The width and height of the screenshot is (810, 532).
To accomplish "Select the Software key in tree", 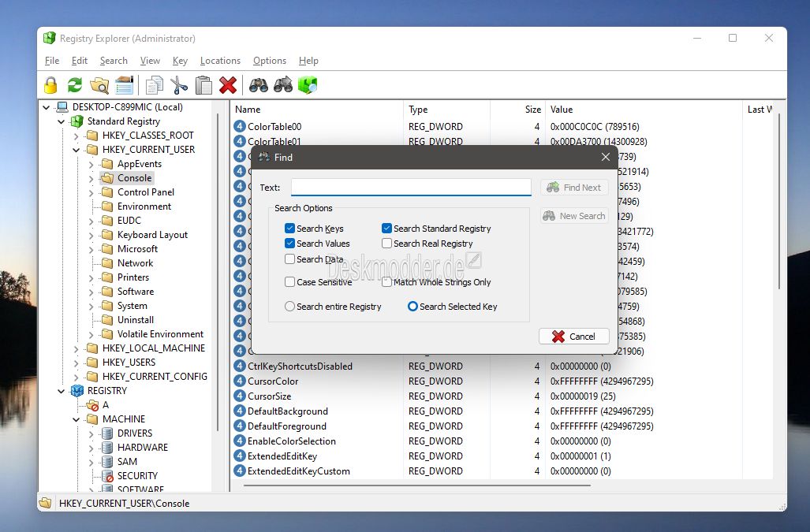I will pos(136,292).
